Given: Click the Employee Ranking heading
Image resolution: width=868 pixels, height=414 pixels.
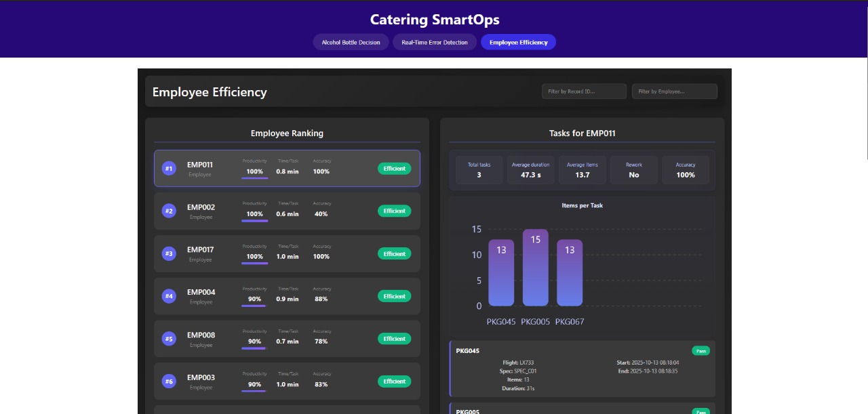Looking at the screenshot, I should [x=287, y=133].
